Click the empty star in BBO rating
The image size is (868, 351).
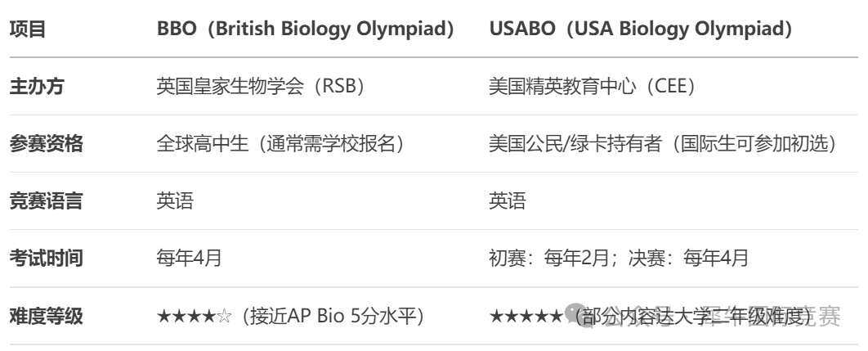pyautogui.click(x=224, y=317)
